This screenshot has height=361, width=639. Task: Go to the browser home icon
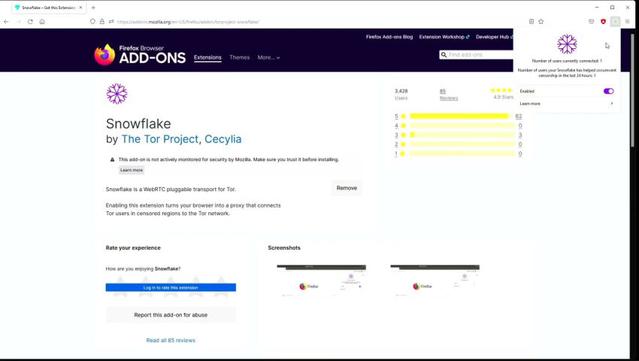(42, 22)
